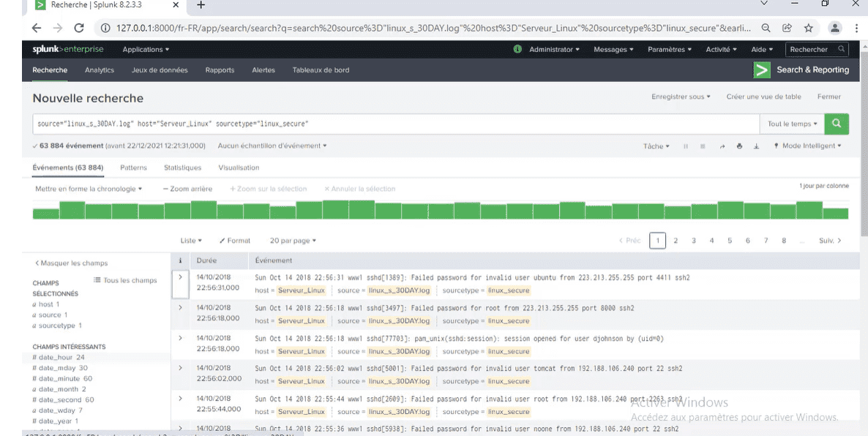This screenshot has height=436, width=868.
Task: Open the Enregistrer sous dropdown
Action: 681,97
